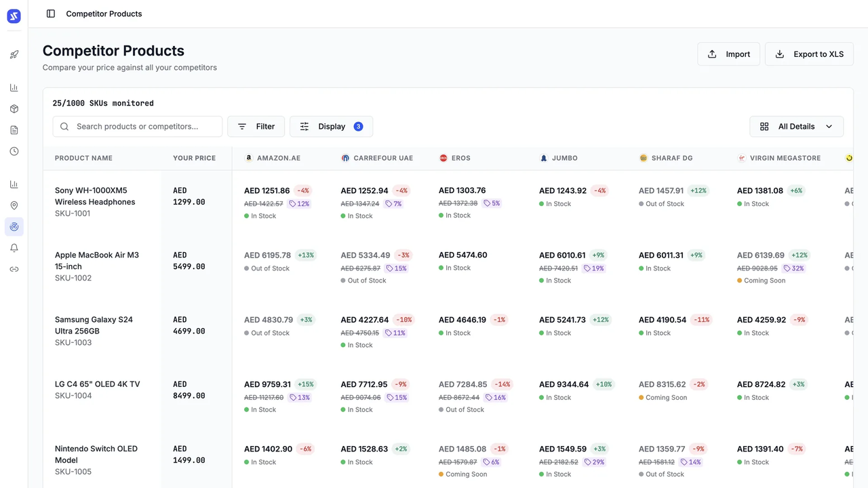Select the highlighted radar icon in the sidebar
Image resolution: width=868 pixels, height=488 pixels.
click(x=14, y=227)
